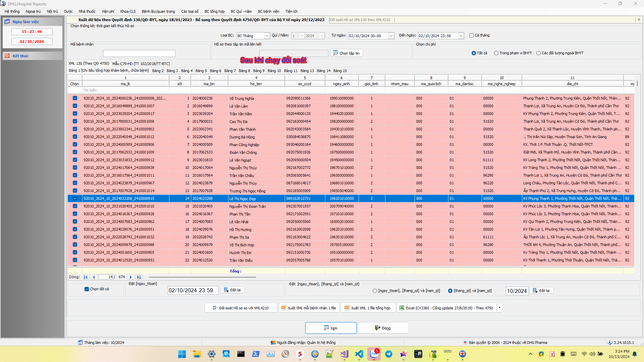Go to the first record in navigator
644x362 pixels.
click(x=86, y=277)
